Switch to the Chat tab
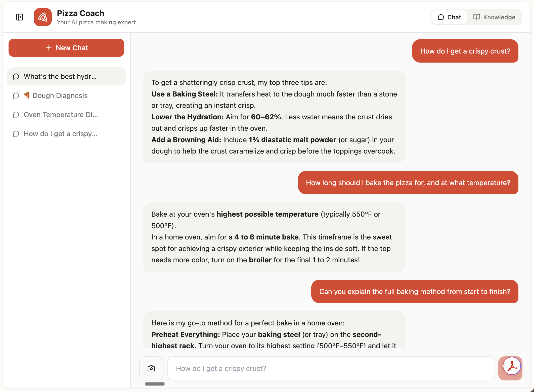Screen dimensions: 534x392 (449, 17)
